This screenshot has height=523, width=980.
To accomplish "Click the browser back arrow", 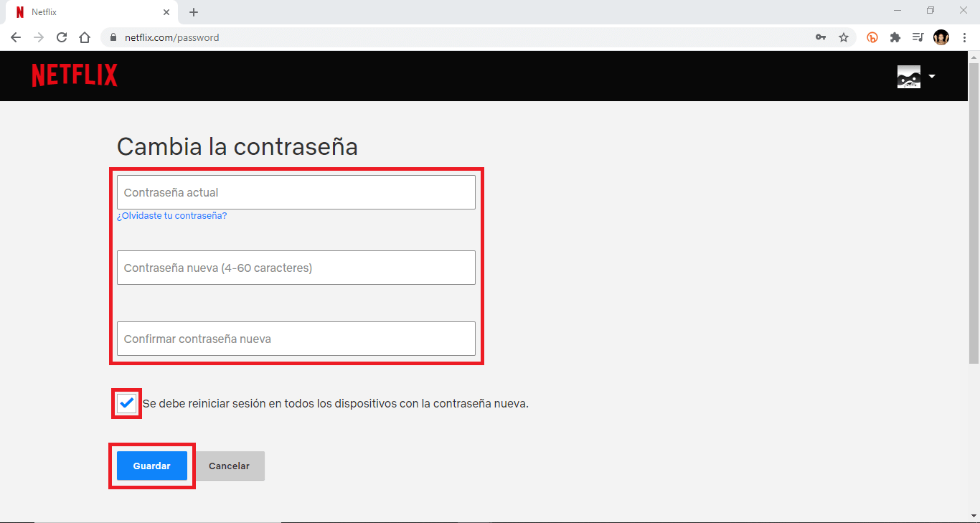I will click(16, 37).
